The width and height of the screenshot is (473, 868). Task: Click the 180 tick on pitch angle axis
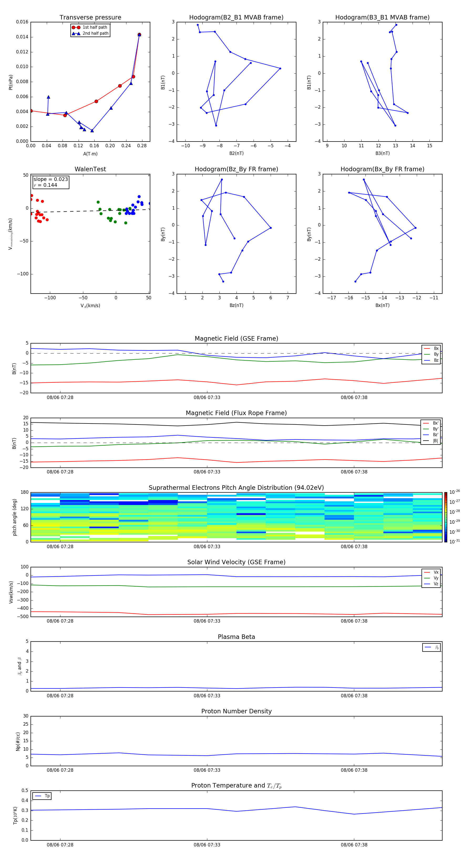(x=25, y=492)
